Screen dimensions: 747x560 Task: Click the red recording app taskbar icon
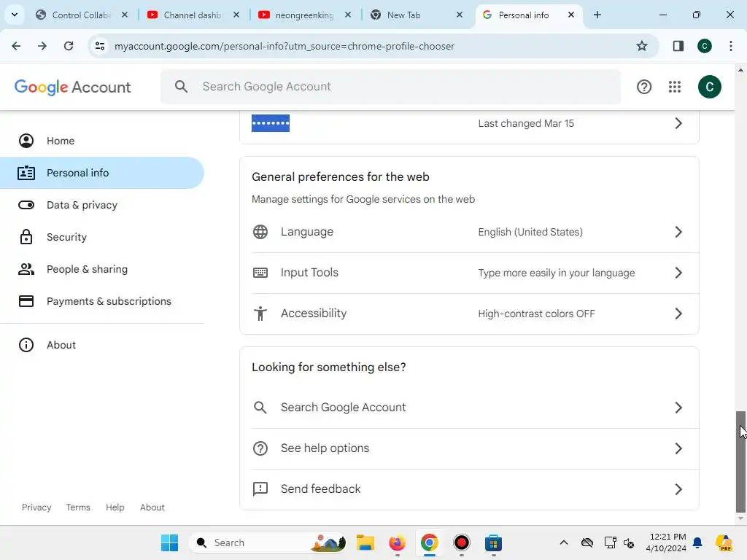[x=461, y=542]
